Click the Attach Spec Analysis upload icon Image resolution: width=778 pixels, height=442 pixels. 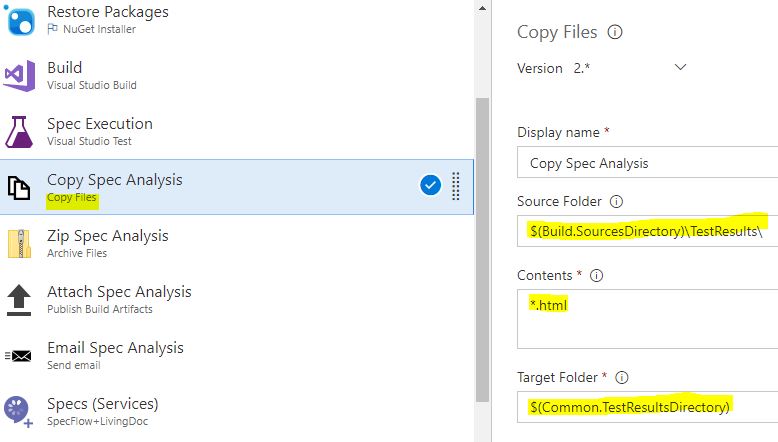tap(19, 300)
